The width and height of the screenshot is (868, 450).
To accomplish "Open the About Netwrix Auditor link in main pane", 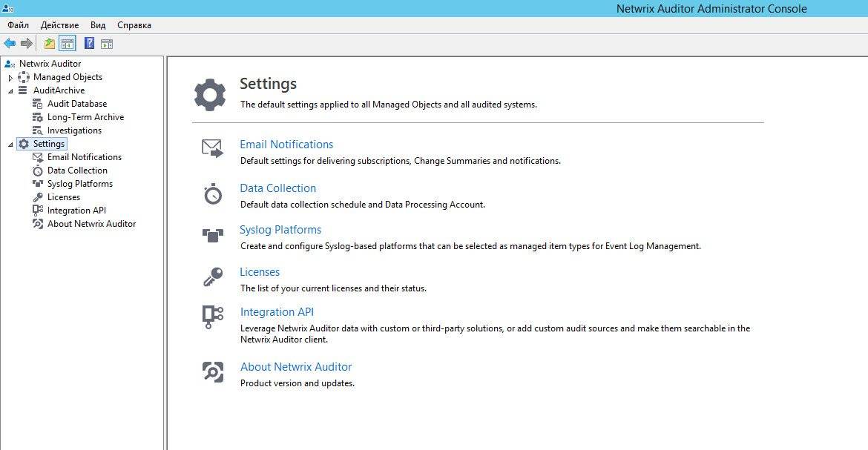I will click(x=295, y=367).
